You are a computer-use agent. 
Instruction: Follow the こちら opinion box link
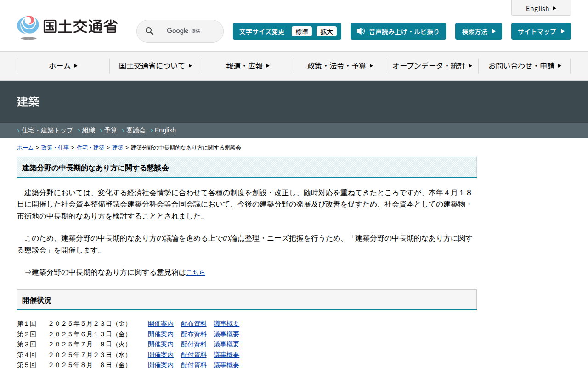pos(196,272)
